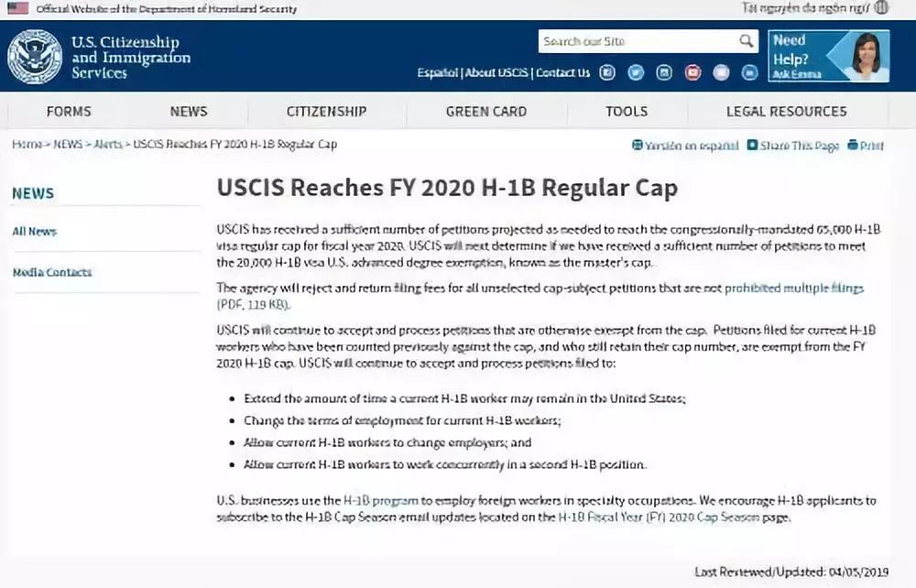Open the GREEN CARD menu
Image resolution: width=916 pixels, height=588 pixels.
pyautogui.click(x=486, y=111)
